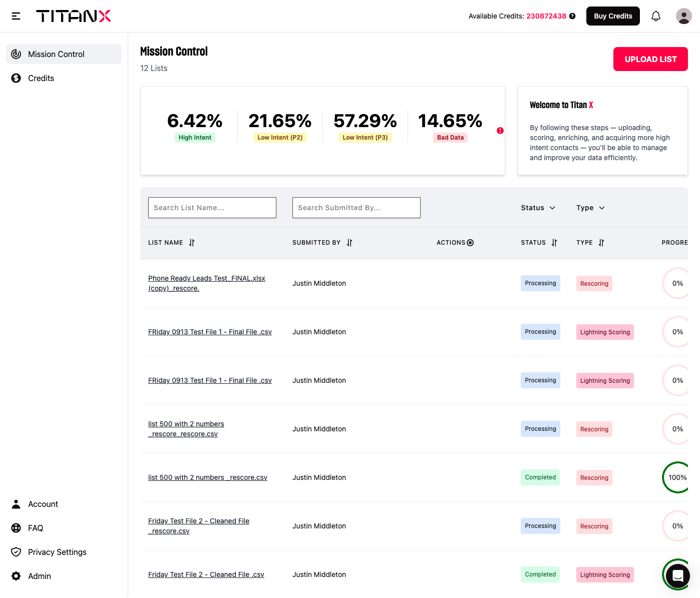Click the Bad Data badge
This screenshot has width=700, height=598.
(450, 138)
